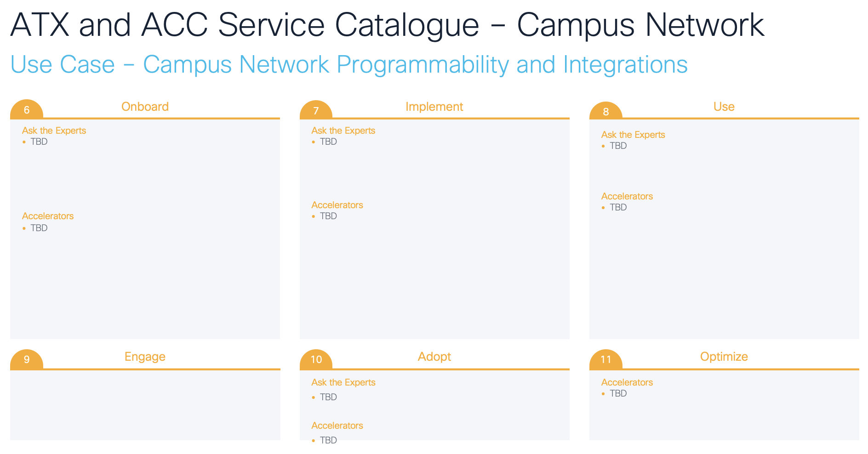Click Ask the Experts in Adopt panel
Image resolution: width=868 pixels, height=454 pixels.
[x=343, y=382]
